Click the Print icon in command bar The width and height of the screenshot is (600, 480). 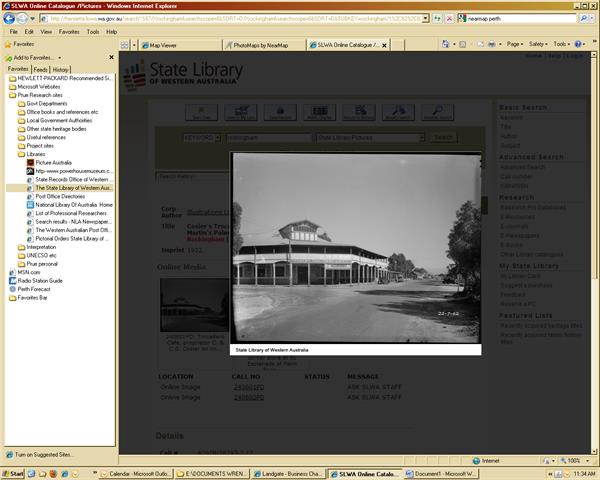(492, 44)
